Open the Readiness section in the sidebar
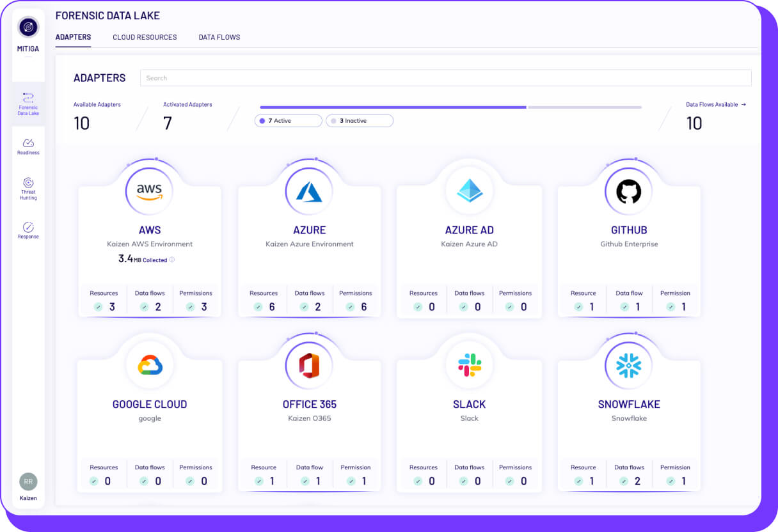 (x=28, y=146)
